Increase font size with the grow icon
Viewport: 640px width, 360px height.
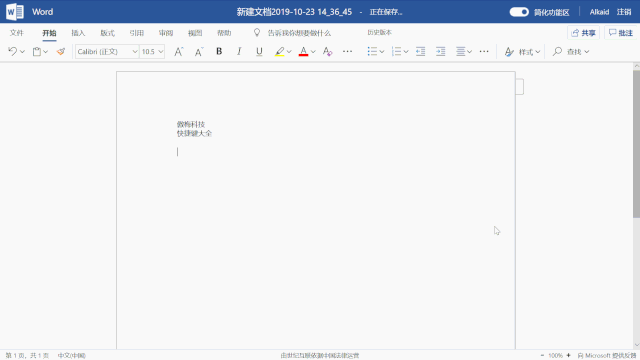[x=178, y=51]
